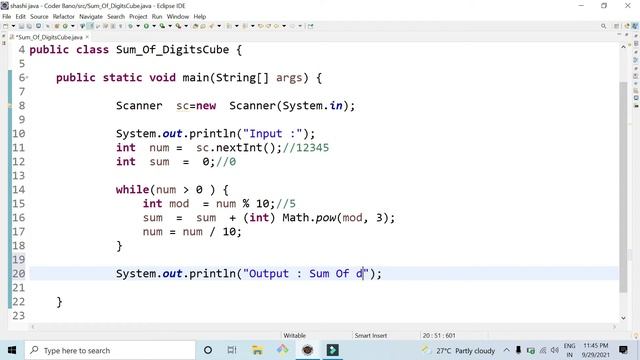Click the "Output : Sum Of d" string
Viewport: 640px width, 360px height.
point(306,273)
